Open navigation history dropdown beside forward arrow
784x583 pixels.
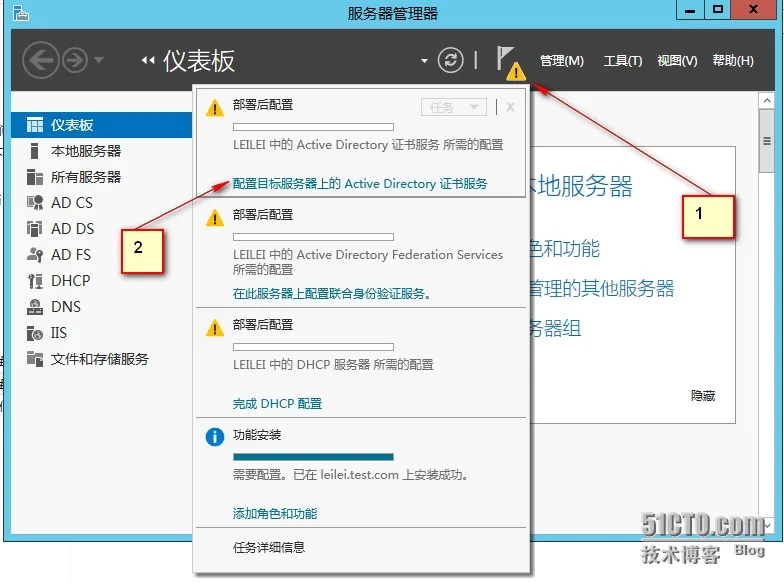99,60
